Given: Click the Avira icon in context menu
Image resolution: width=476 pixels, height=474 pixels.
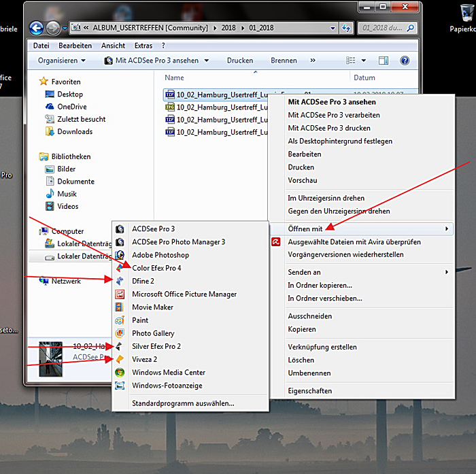Looking at the screenshot, I should click(276, 242).
